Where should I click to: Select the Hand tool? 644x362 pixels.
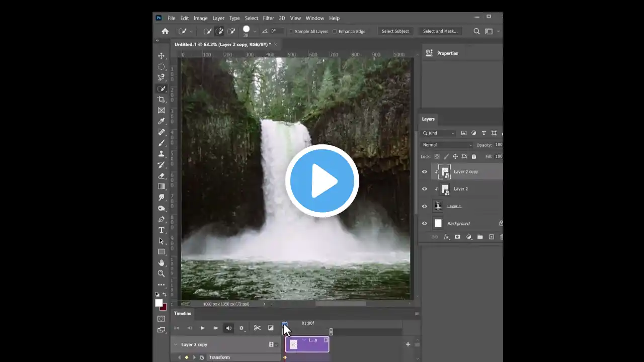[x=161, y=262]
